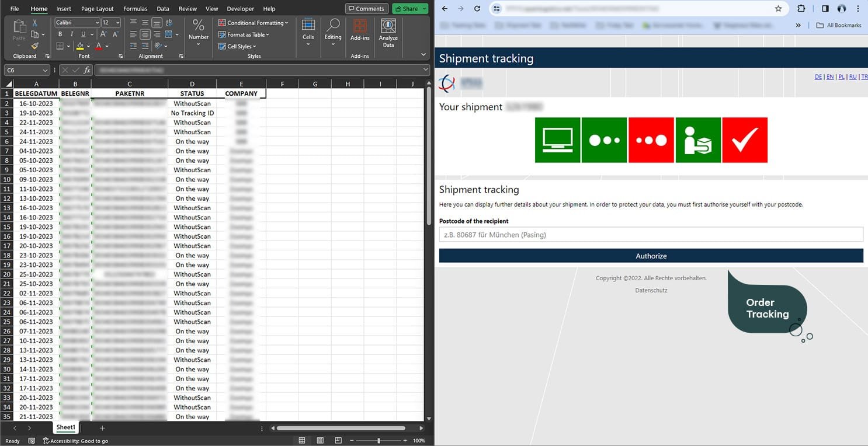Toggle Bold formatting

[x=60, y=34]
